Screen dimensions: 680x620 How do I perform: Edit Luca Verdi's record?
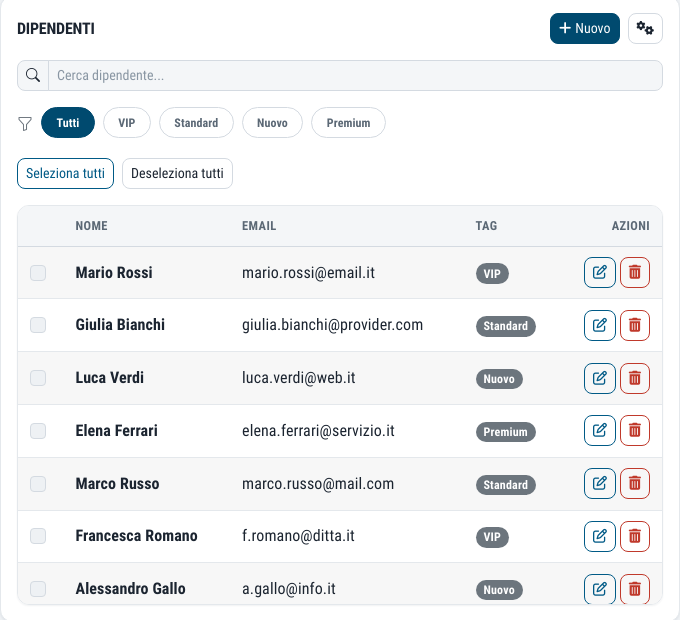[x=599, y=378]
